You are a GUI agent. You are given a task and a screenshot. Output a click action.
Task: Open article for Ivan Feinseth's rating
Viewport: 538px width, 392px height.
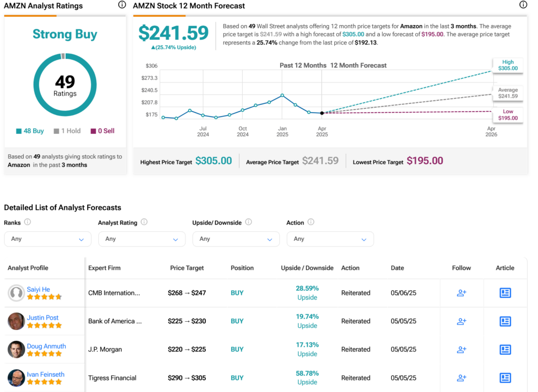coord(505,378)
